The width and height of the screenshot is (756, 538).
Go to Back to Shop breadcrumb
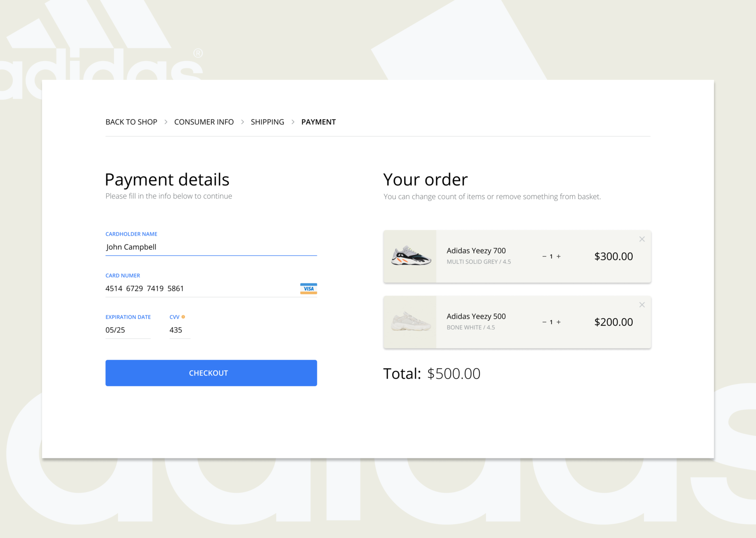tap(131, 122)
